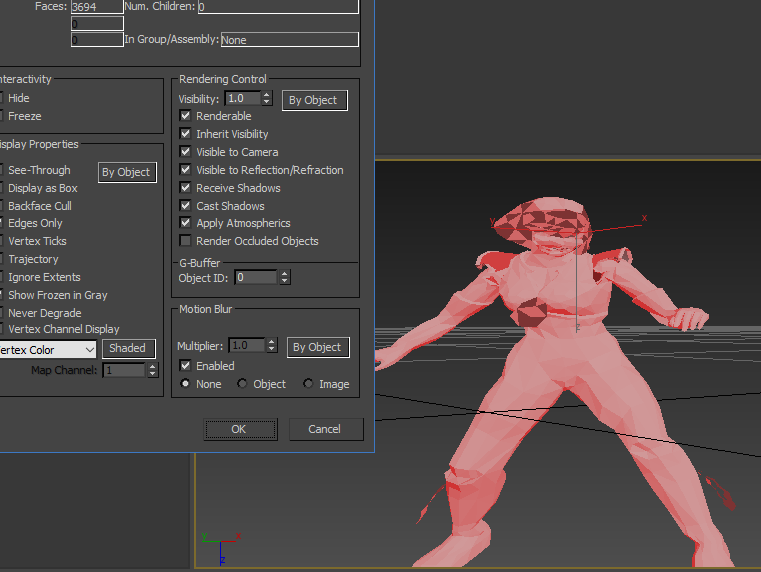
Task: Uncheck Visible to Camera
Action: pos(185,152)
